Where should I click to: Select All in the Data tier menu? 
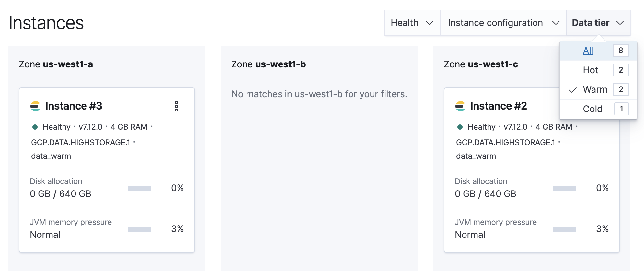point(588,51)
